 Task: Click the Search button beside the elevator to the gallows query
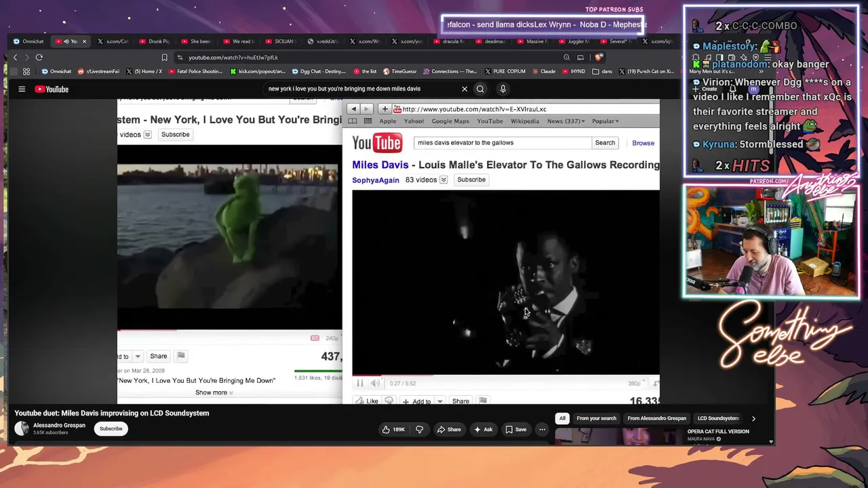[605, 143]
